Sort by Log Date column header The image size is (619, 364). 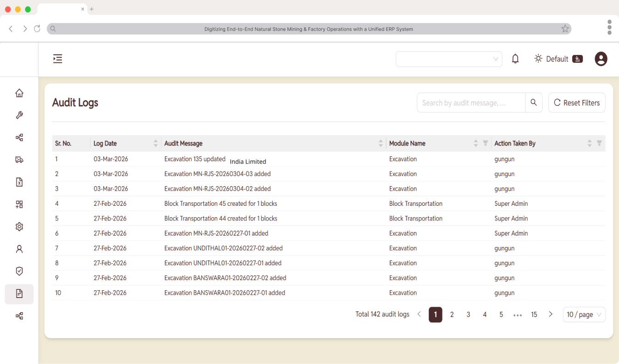125,143
